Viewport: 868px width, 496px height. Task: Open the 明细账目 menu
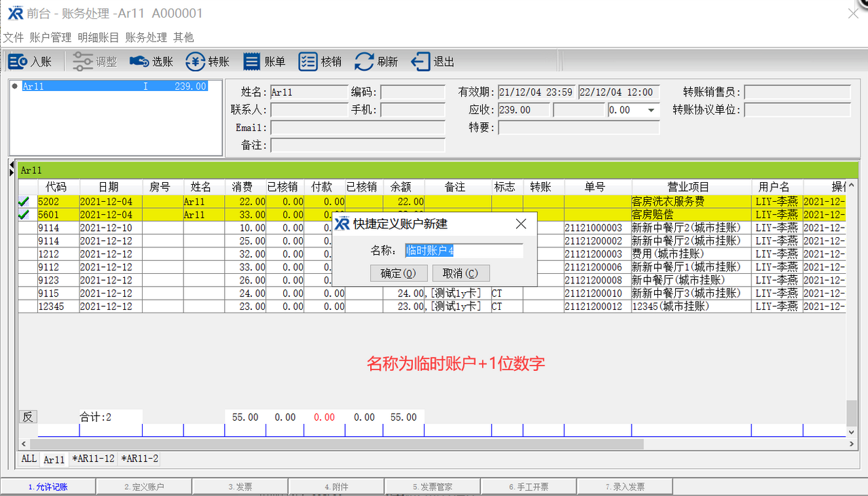coord(98,37)
